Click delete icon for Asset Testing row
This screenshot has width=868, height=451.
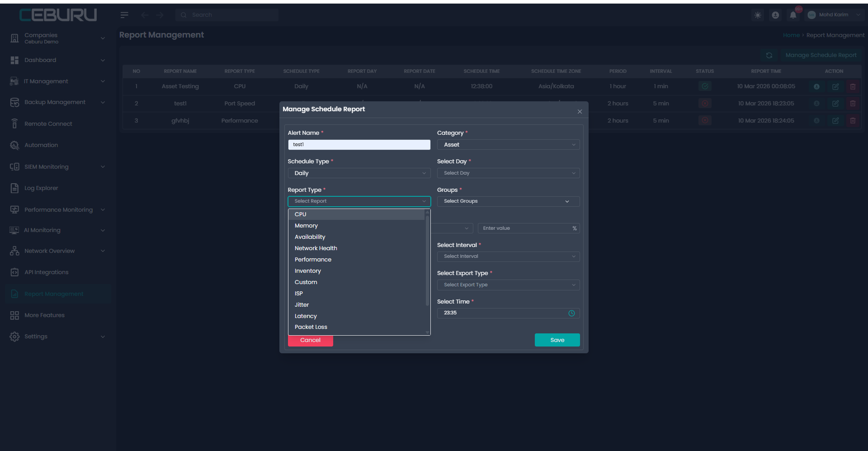pyautogui.click(x=853, y=86)
